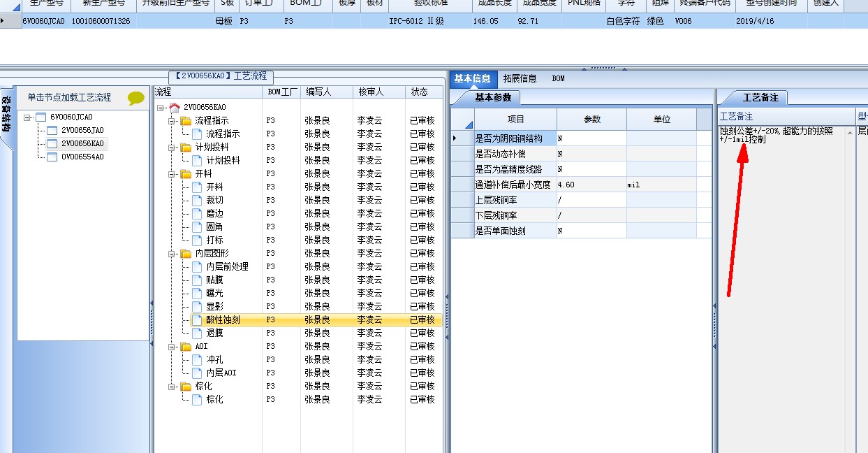Image resolution: width=868 pixels, height=453 pixels.
Task: Click the page icon beside 曝光
Action: point(197,293)
